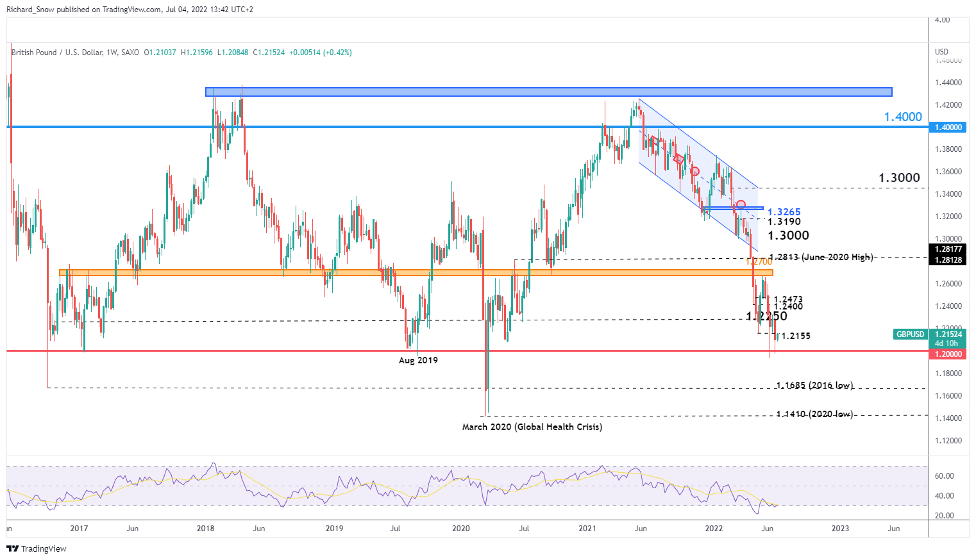Click the USD currency label on the price axis
This screenshot has height=560, width=976.
point(941,52)
